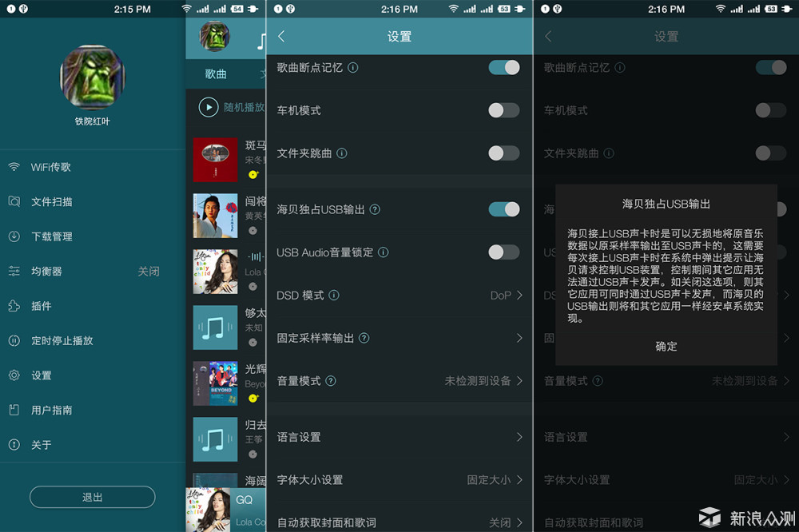Screen dimensions: 799x532
Task: Open 固定采样率输出 chevron row
Action: [519, 338]
